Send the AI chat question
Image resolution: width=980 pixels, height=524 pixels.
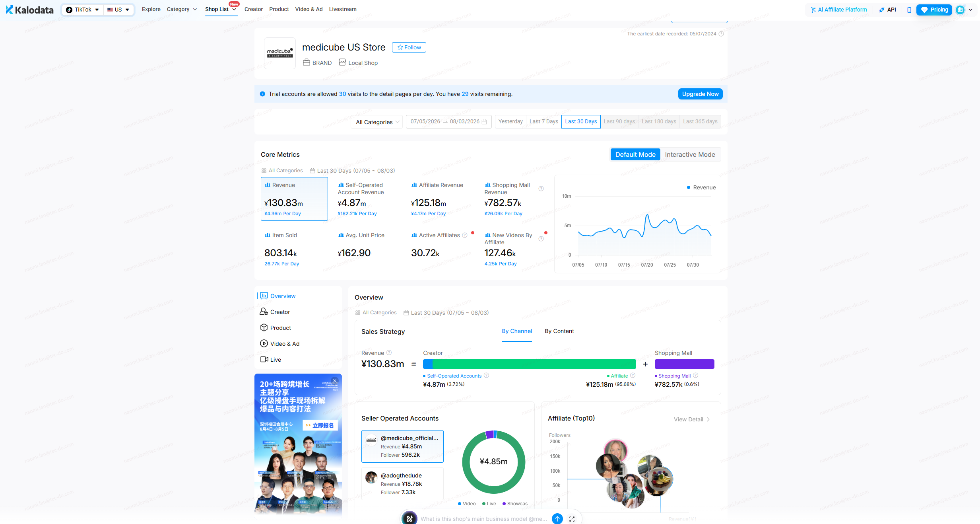click(557, 518)
